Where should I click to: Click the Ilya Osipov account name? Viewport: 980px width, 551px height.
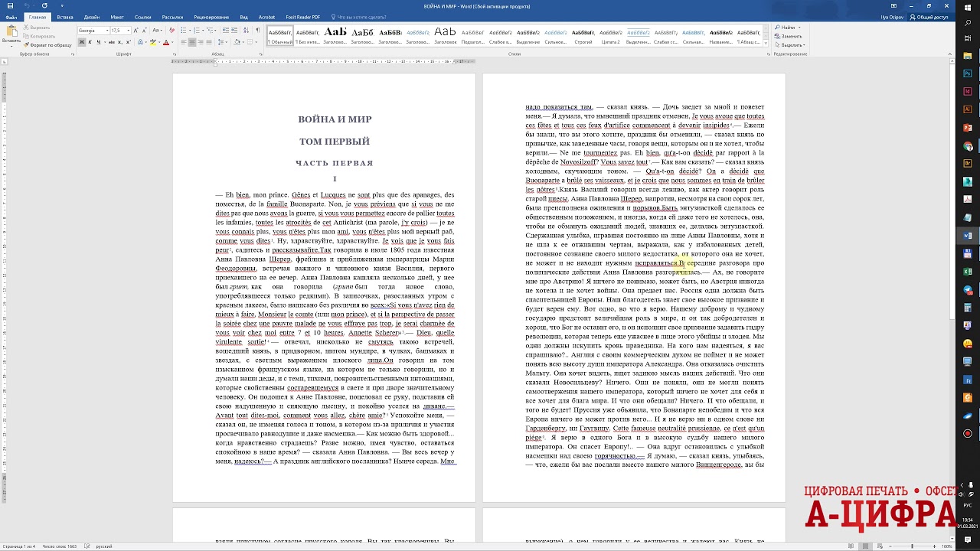tap(892, 17)
